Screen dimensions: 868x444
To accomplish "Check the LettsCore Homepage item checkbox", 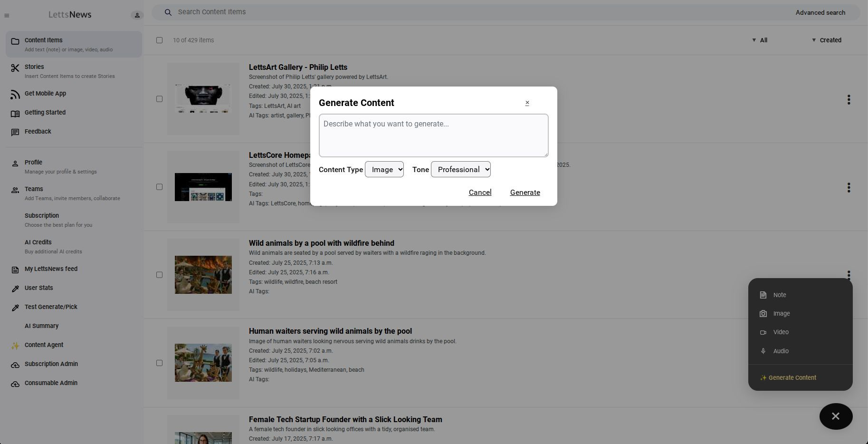I will click(160, 187).
